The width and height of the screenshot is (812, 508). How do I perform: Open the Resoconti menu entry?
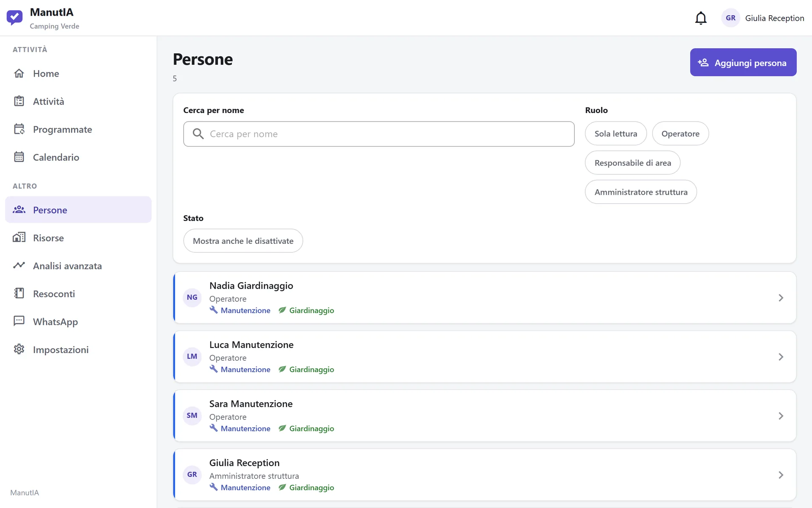point(78,293)
